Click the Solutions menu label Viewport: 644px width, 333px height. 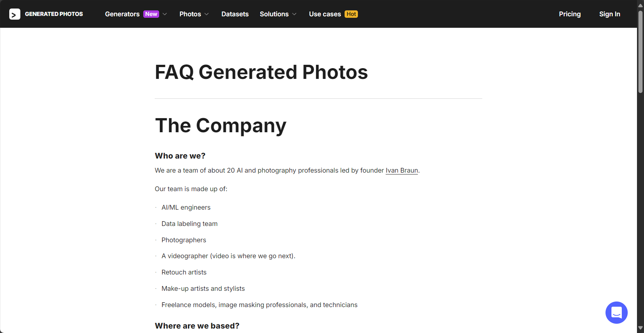[x=274, y=14]
